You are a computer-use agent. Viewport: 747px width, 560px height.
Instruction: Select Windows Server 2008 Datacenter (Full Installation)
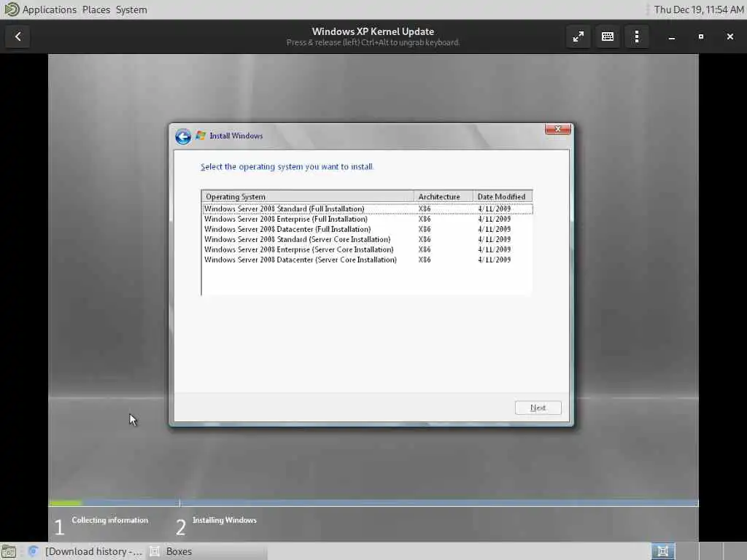coord(367,229)
